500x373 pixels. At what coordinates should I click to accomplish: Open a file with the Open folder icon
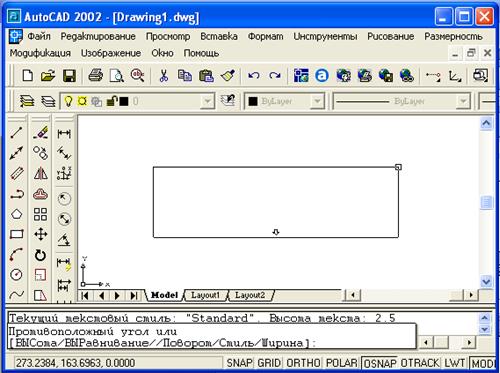click(48, 76)
